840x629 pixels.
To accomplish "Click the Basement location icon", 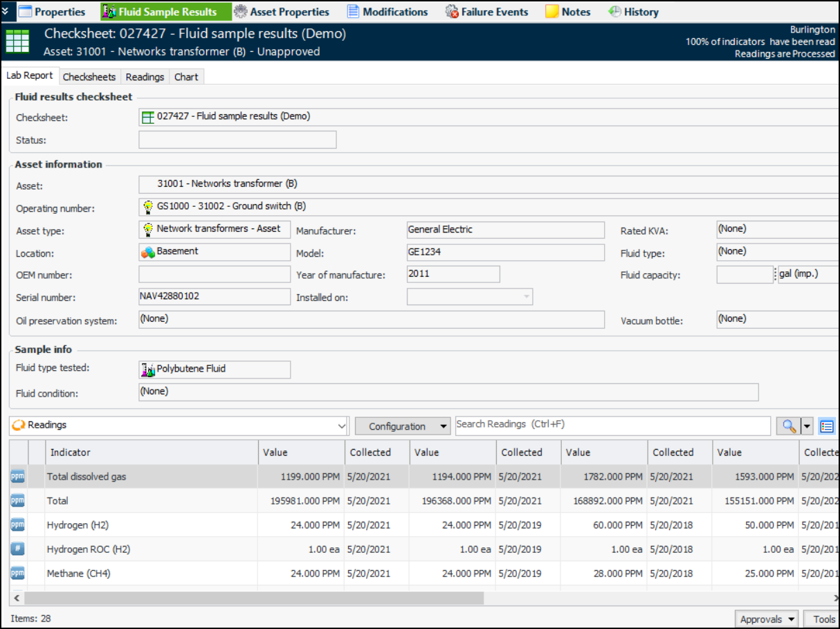I will (147, 252).
